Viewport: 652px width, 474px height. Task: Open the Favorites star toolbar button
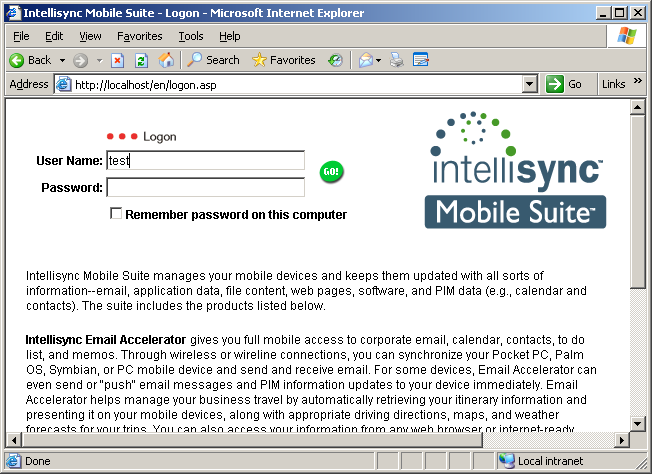(284, 60)
